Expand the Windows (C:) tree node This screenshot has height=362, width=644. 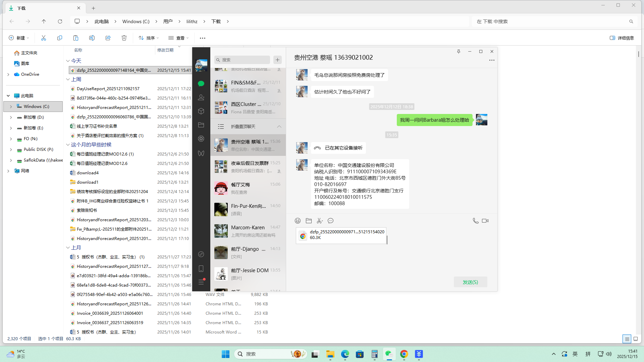click(11, 107)
